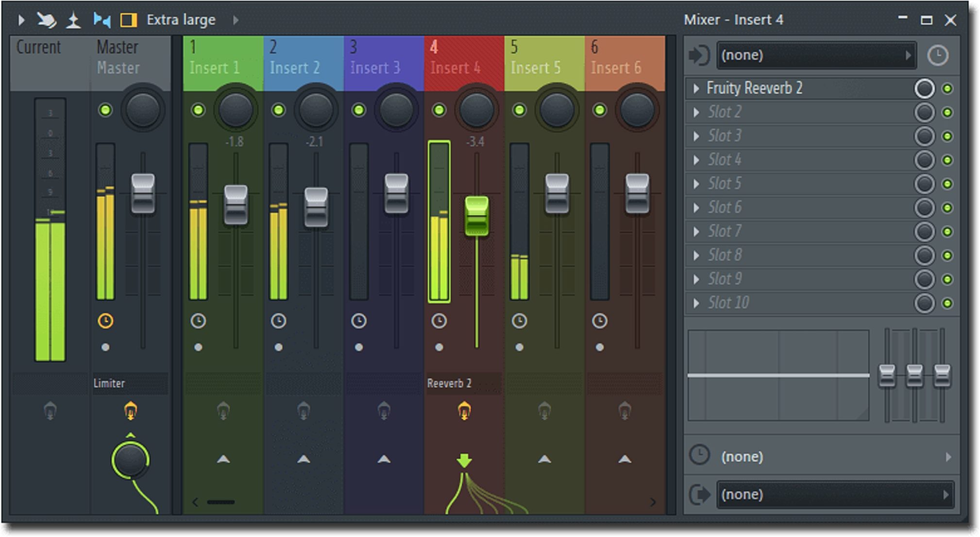Toggle FX slots icon on Insert 1

pyautogui.click(x=223, y=411)
